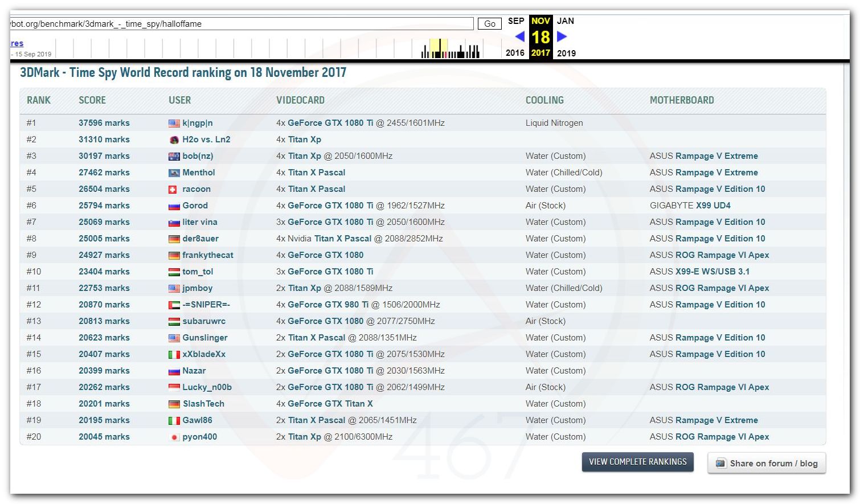Click the VIDEOCARD column header
This screenshot has width=860, height=504.
(x=300, y=100)
